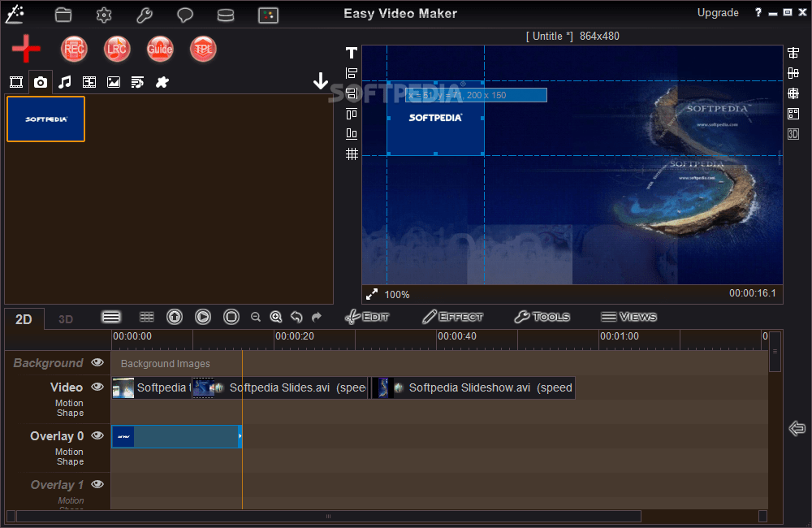Click the red plus Add Files icon
812x528 pixels.
(25, 49)
